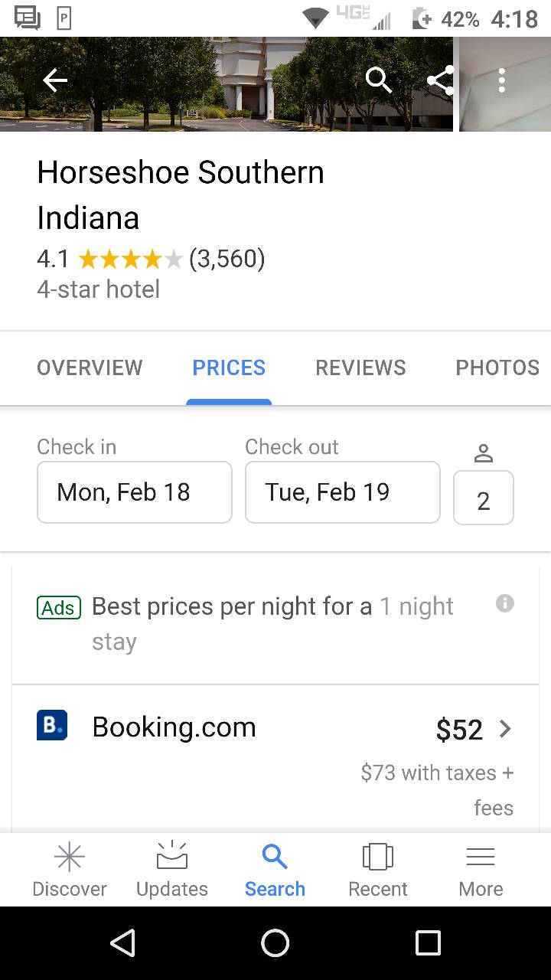Open search with the magnifier icon
The width and height of the screenshot is (551, 980).
pyautogui.click(x=378, y=80)
